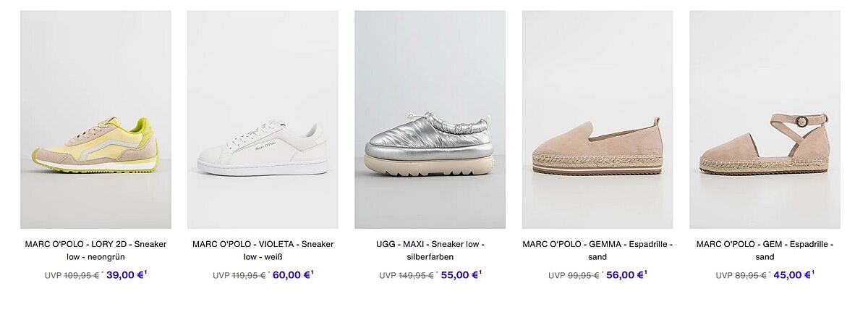Click UGG - MAXI silberfarben product title

point(430,251)
